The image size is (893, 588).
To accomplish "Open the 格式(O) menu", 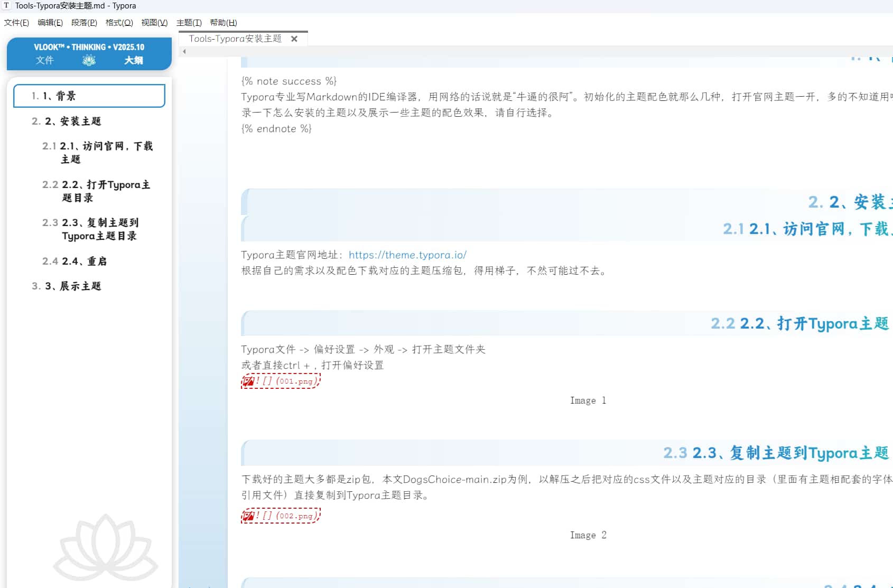I will click(x=119, y=23).
